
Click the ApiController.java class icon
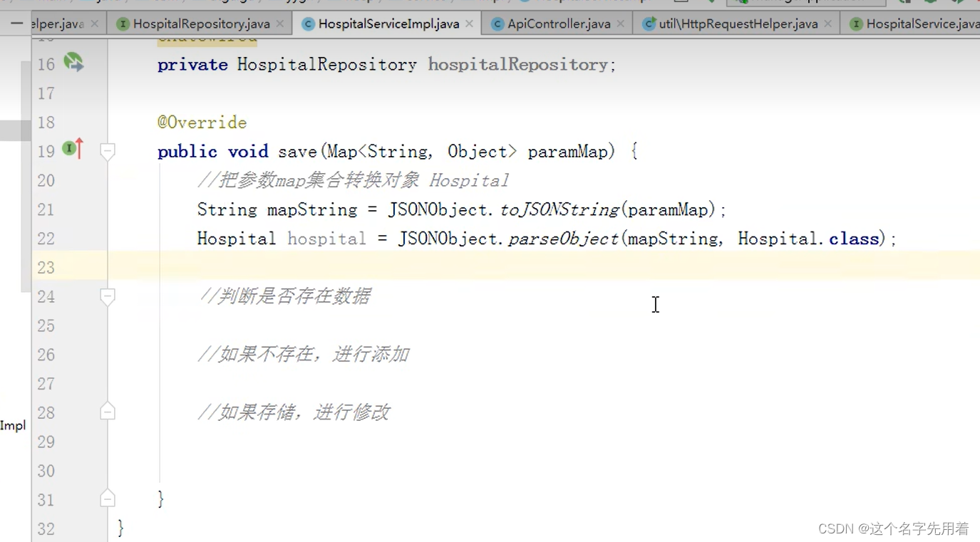pyautogui.click(x=497, y=24)
